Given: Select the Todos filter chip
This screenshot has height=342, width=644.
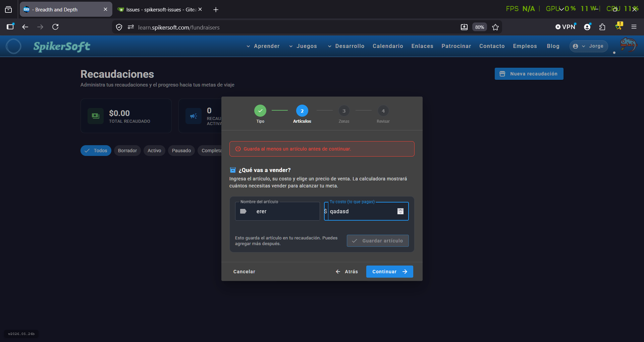Looking at the screenshot, I should 96,151.
